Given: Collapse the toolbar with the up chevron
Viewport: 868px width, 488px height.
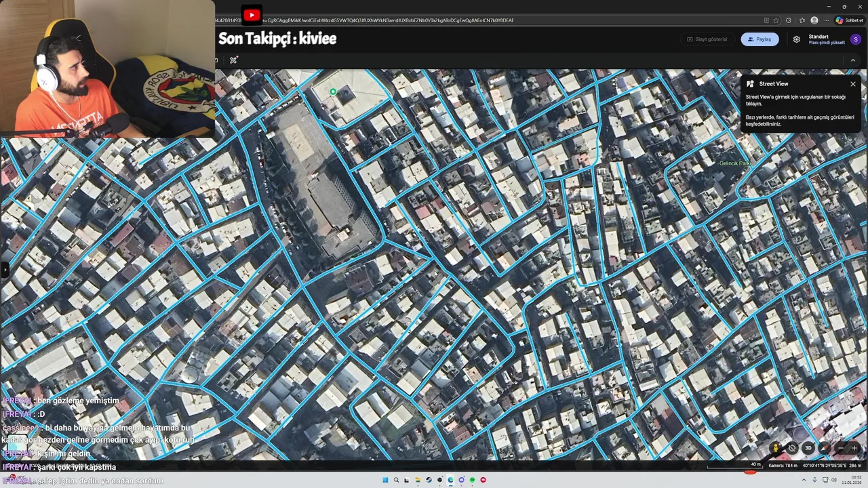Looking at the screenshot, I should pos(853,60).
